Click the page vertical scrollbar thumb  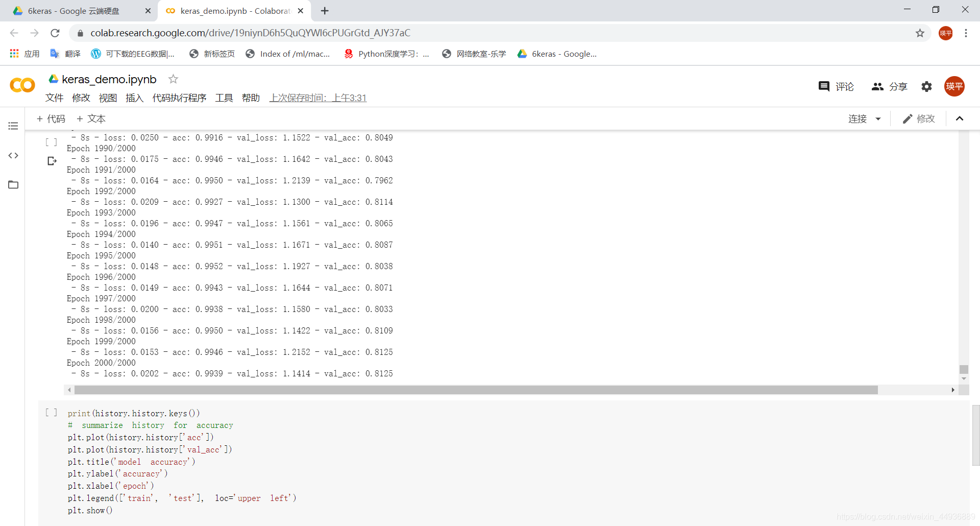click(x=976, y=435)
